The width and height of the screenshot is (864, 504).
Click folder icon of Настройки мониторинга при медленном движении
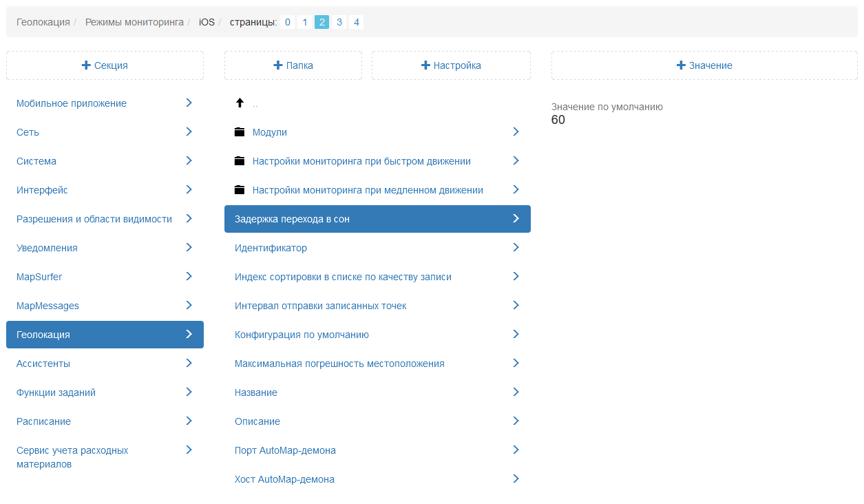(x=240, y=190)
